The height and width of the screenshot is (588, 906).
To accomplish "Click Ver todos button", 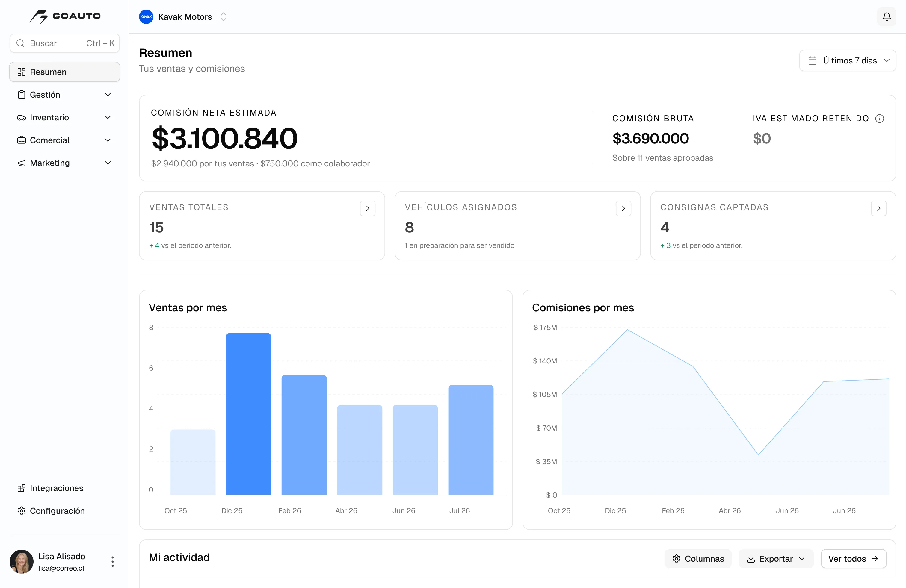I will coord(854,559).
